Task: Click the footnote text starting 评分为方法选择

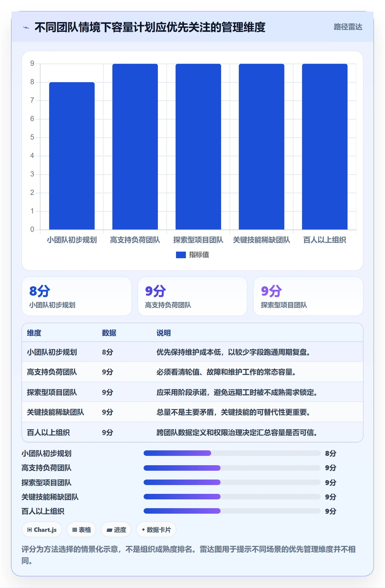Action: [189, 555]
